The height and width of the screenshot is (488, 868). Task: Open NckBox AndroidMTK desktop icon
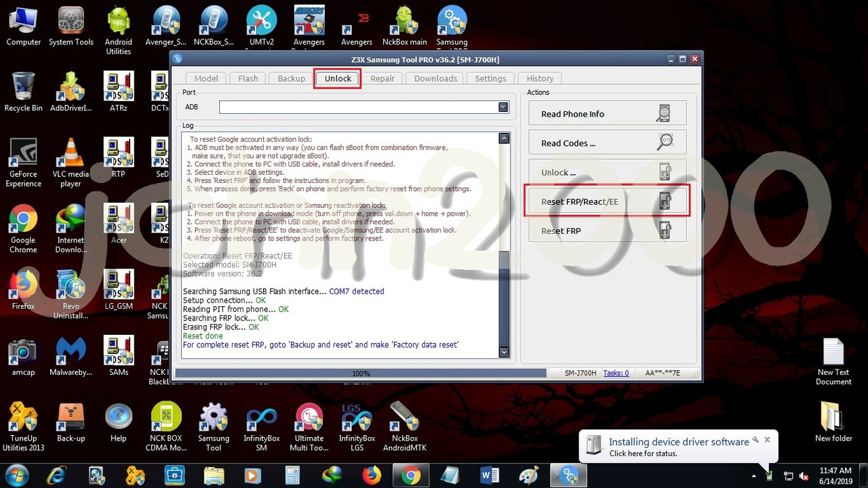[x=405, y=427]
